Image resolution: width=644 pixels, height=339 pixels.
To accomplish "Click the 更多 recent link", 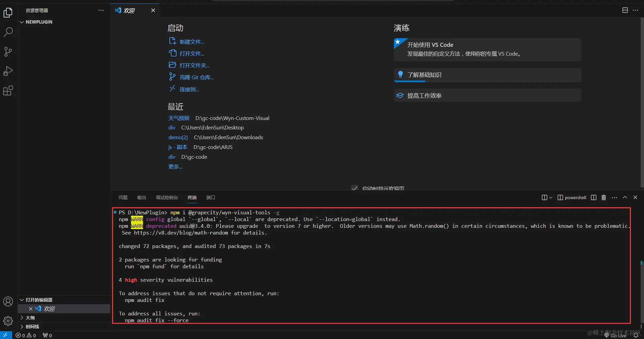I will pos(175,166).
